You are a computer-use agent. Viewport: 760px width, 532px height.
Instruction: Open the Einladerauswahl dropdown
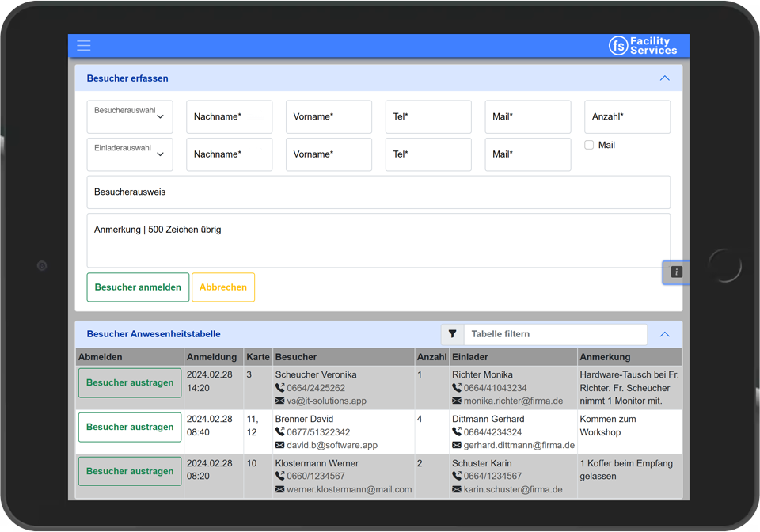(x=130, y=154)
